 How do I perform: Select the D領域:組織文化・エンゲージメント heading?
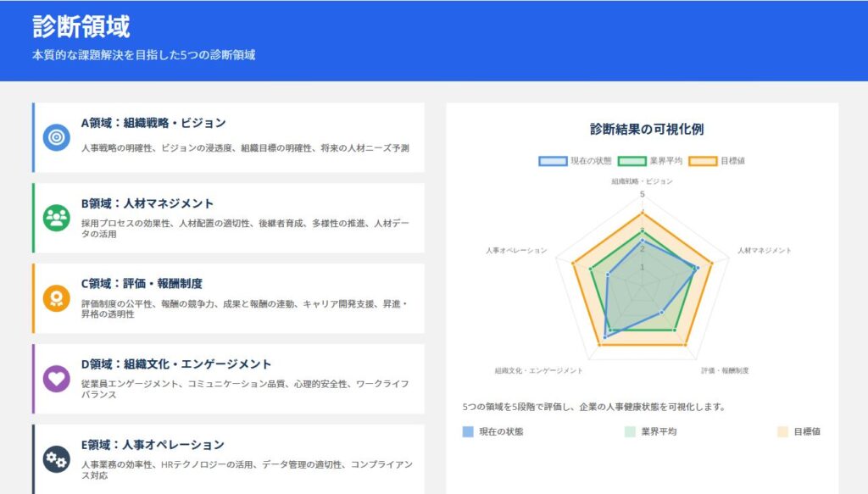tap(175, 364)
